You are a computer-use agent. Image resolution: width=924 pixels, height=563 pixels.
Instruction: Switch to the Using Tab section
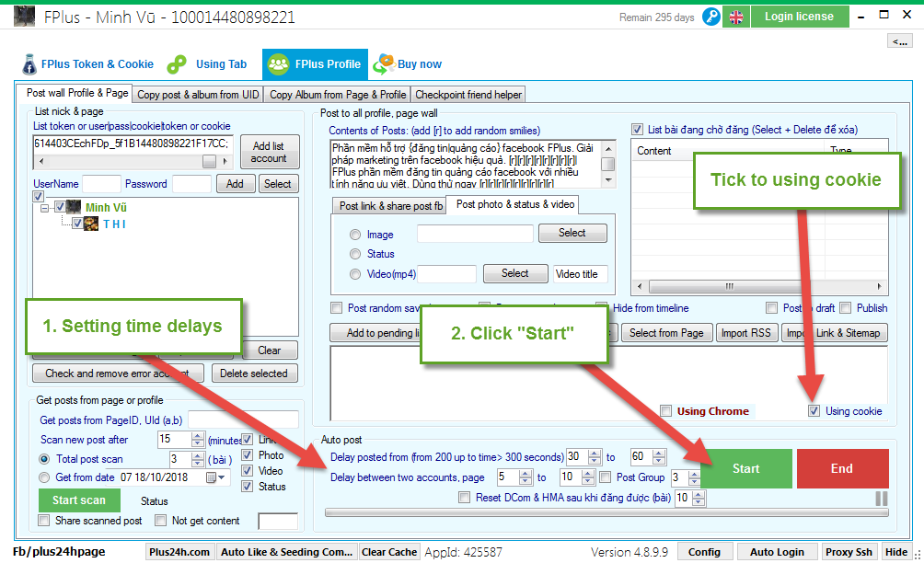click(207, 64)
